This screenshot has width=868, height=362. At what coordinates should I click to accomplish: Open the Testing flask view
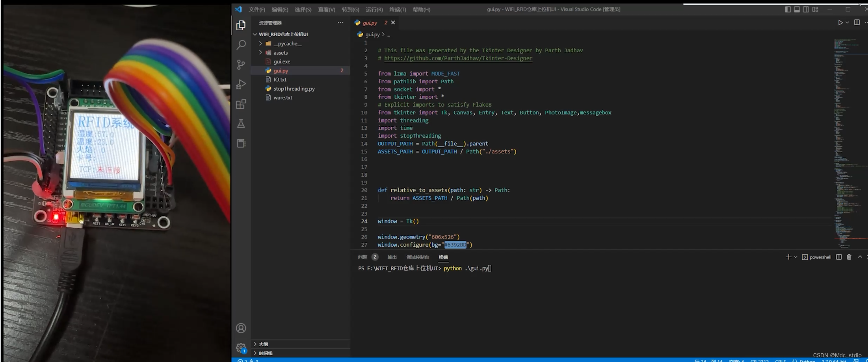click(241, 124)
